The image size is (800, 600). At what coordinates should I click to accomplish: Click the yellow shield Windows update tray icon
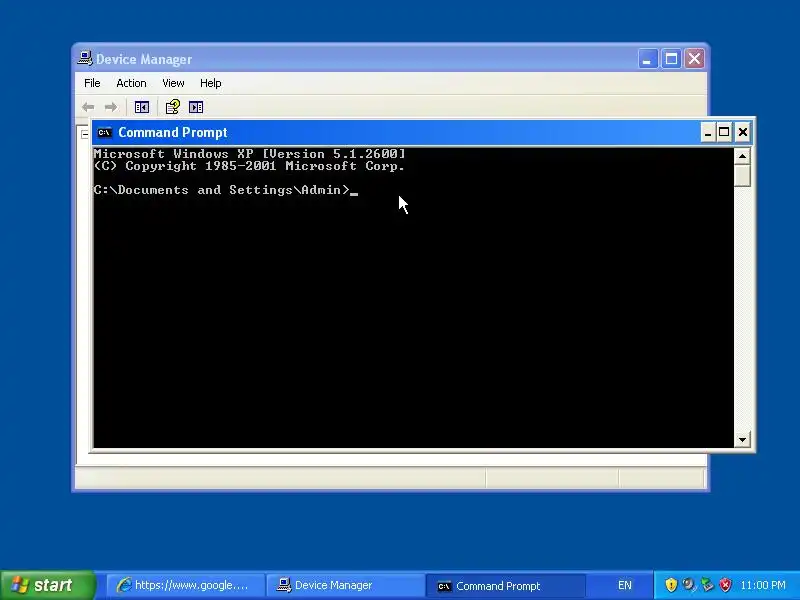coord(670,585)
